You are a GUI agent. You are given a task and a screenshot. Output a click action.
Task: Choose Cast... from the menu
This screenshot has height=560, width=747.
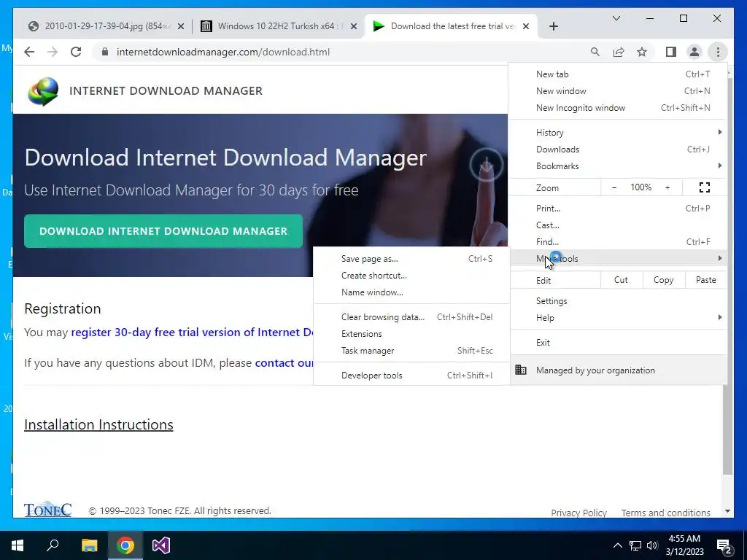pyautogui.click(x=618, y=225)
